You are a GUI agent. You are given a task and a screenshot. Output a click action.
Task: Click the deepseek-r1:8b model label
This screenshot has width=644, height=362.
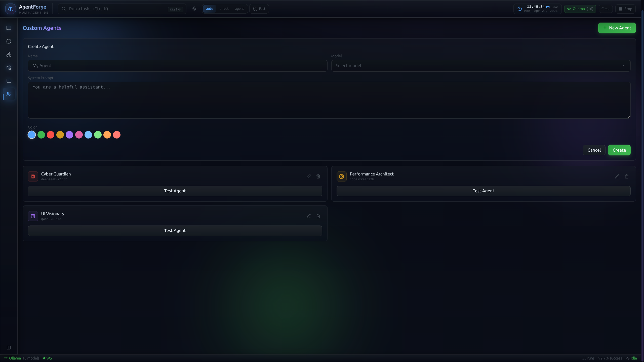tap(54, 179)
